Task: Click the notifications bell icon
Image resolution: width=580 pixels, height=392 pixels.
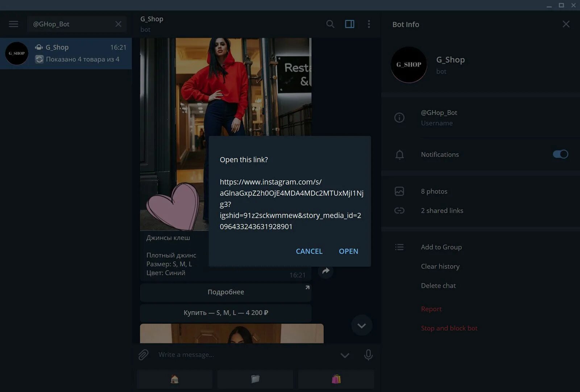Action: (399, 155)
